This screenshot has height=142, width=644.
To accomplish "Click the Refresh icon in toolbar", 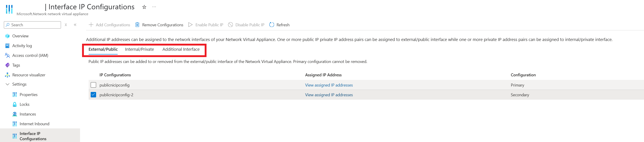I will coord(272,25).
